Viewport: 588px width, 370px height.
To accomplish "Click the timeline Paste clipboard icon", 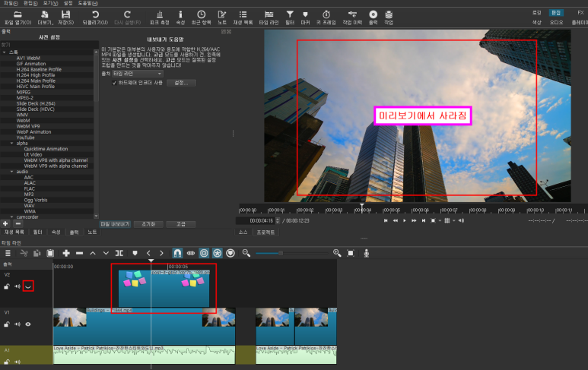I will coord(50,253).
